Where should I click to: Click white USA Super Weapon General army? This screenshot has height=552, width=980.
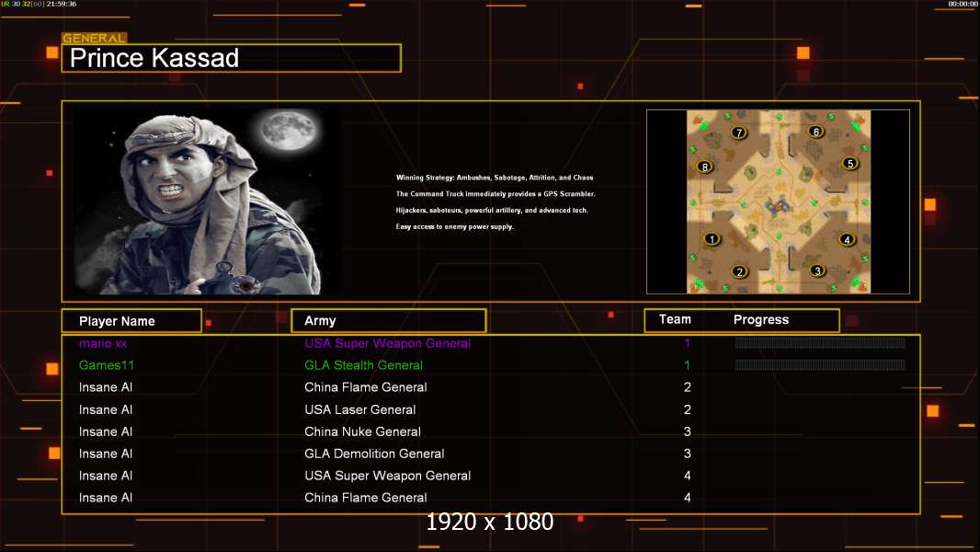[388, 476]
